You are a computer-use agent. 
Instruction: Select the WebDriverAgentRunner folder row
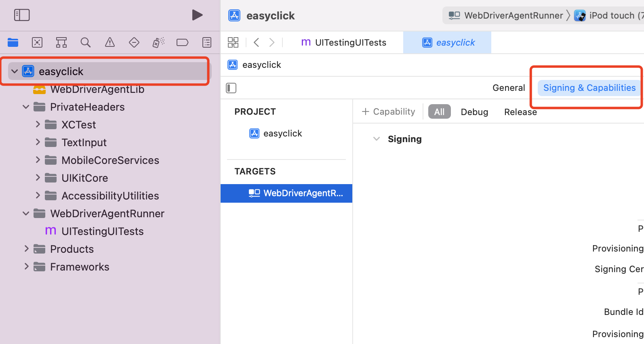(x=107, y=214)
